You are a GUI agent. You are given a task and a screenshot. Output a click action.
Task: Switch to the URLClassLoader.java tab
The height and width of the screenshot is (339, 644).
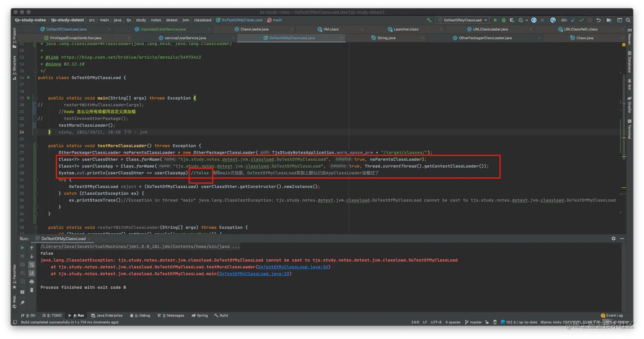(490, 29)
